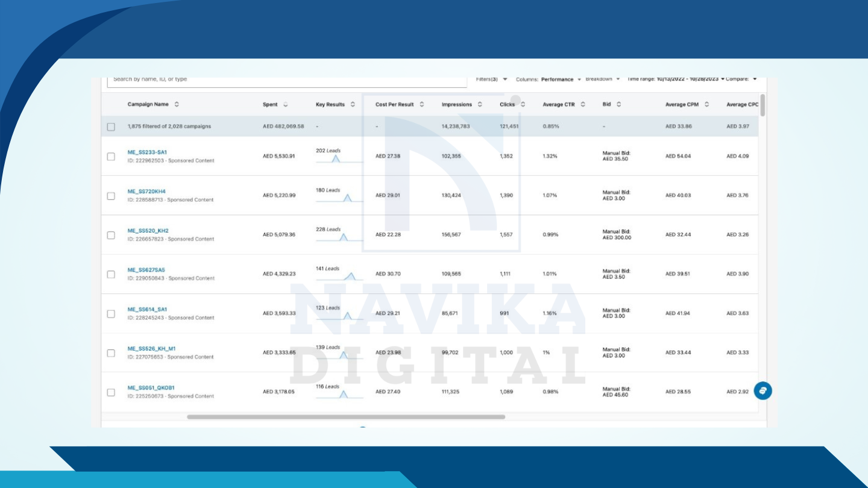
Task: Sort by Campaign Name column icon
Action: tap(177, 104)
